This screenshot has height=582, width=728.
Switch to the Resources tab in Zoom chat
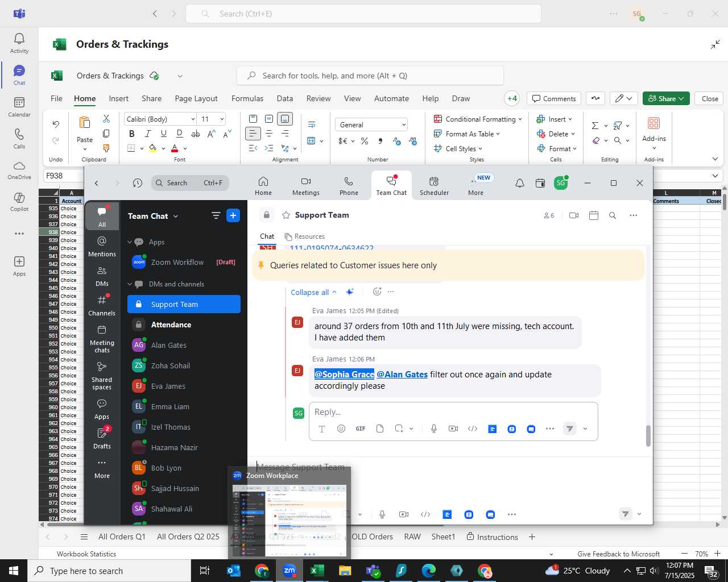click(x=305, y=236)
